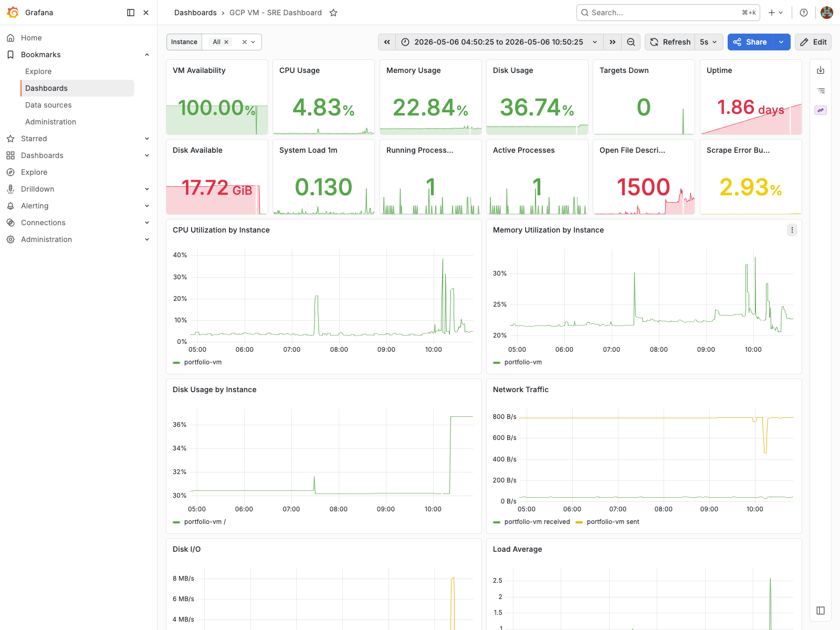Expand the bottom Administration section
The image size is (840, 630).
pyautogui.click(x=147, y=239)
